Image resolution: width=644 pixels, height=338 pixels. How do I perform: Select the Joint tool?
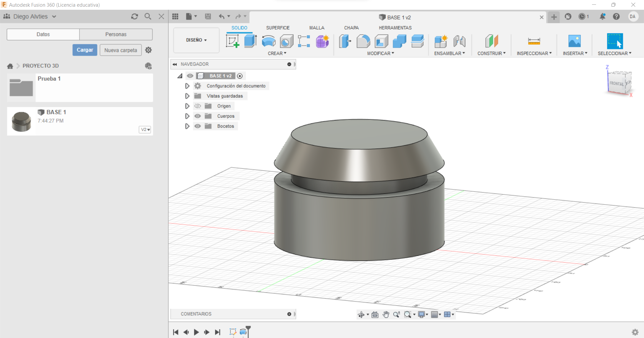(459, 41)
